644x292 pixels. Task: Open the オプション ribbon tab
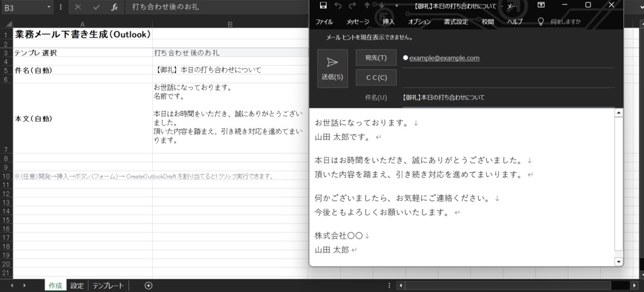(419, 22)
